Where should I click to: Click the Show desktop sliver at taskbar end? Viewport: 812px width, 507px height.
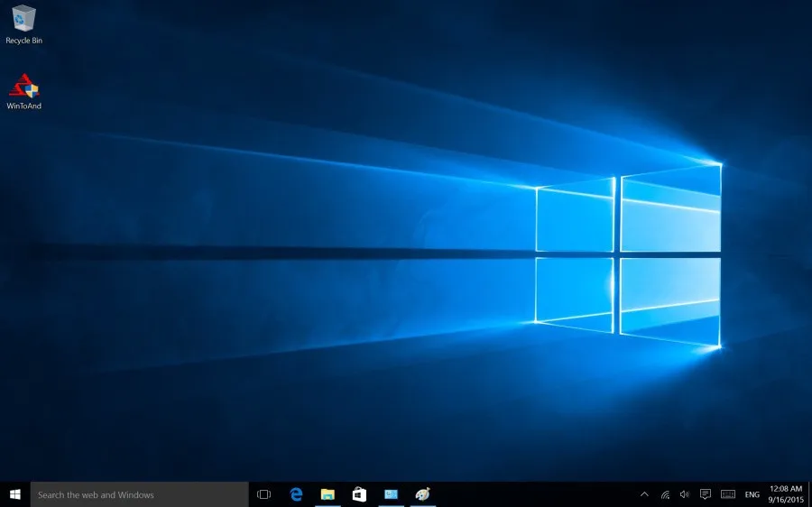(x=809, y=494)
